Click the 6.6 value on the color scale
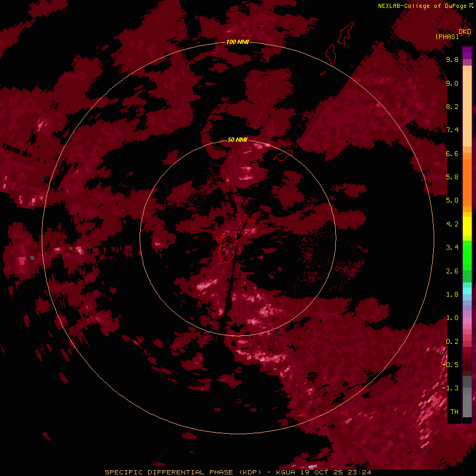 tap(452, 153)
